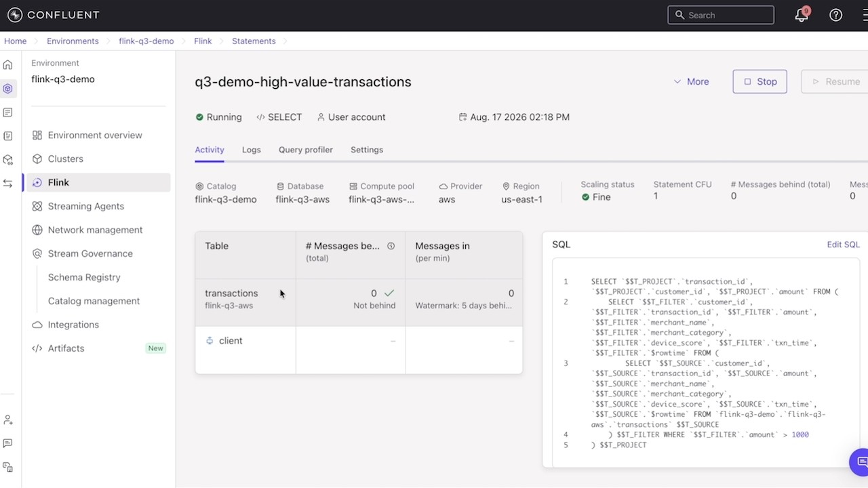The image size is (868, 488).
Task: Click the Search input field
Action: point(721,15)
